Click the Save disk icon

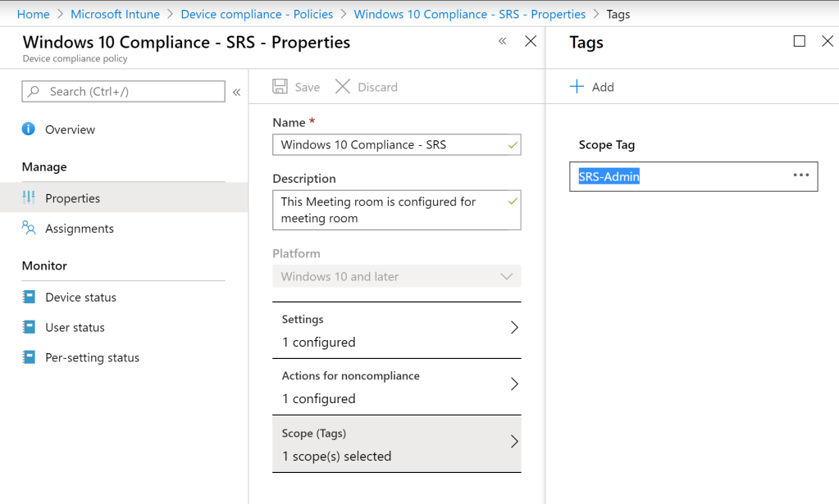coord(280,87)
